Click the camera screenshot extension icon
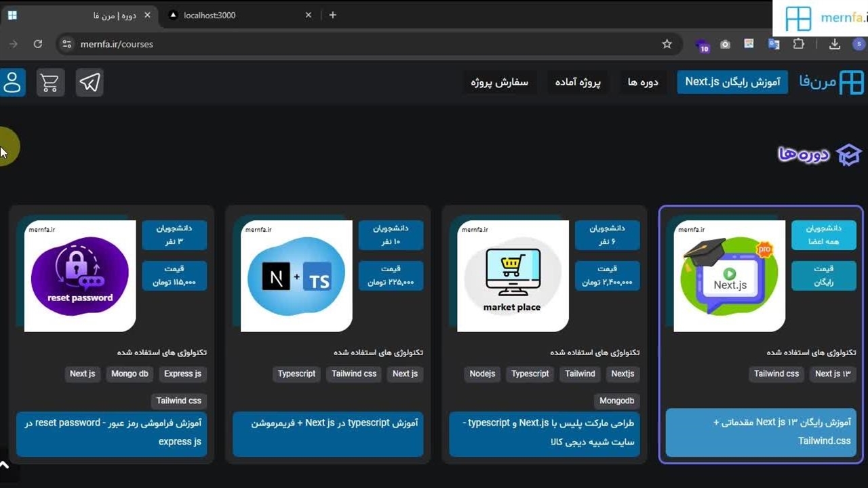Screen dimensions: 868x488 point(725,44)
